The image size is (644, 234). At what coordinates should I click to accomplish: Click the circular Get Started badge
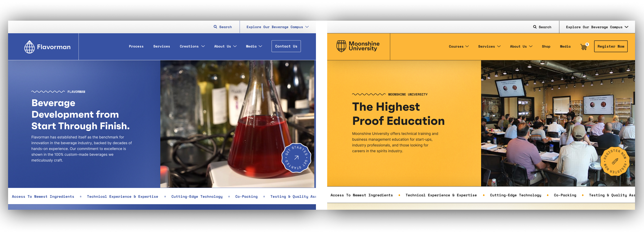(296, 158)
